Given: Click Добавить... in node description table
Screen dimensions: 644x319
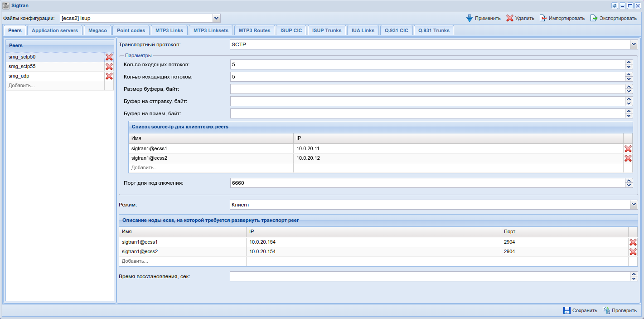Looking at the screenshot, I should pos(183,261).
